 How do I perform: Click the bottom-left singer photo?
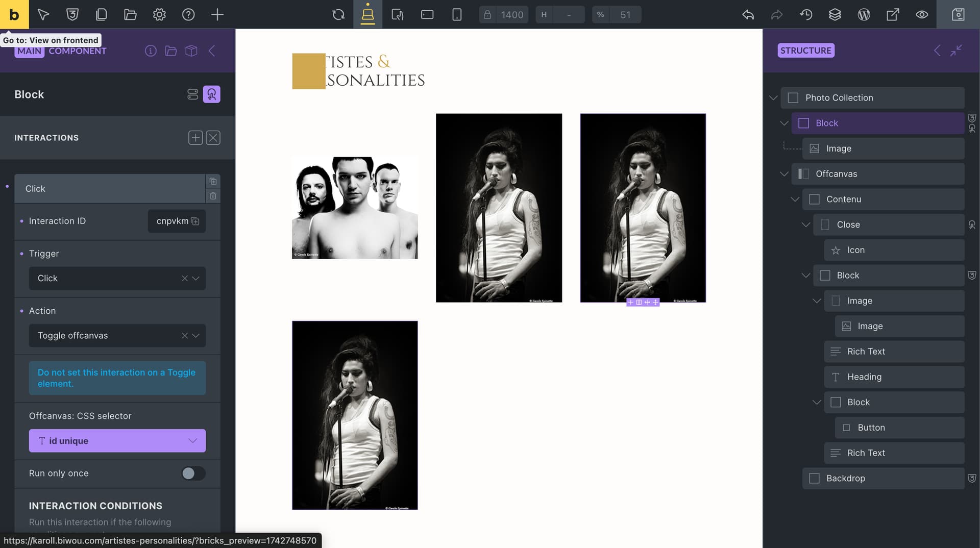click(355, 415)
